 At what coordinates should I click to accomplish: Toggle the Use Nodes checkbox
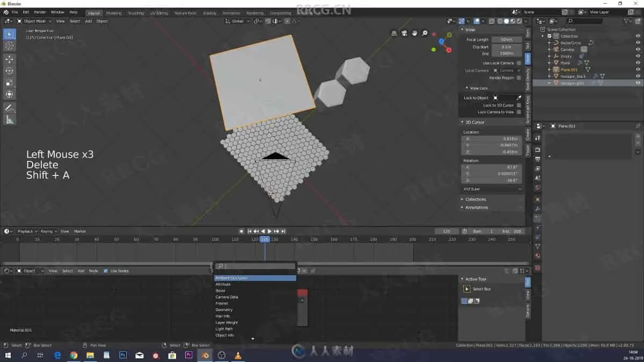point(105,271)
